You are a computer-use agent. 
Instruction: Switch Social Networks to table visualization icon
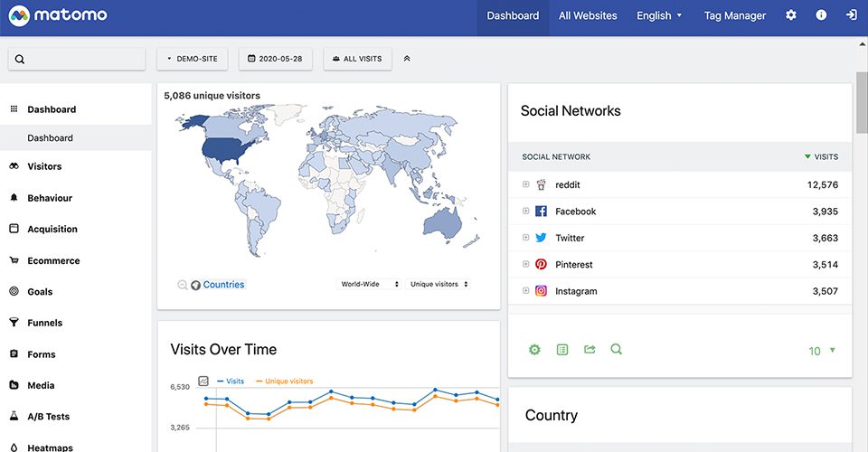tap(562, 350)
